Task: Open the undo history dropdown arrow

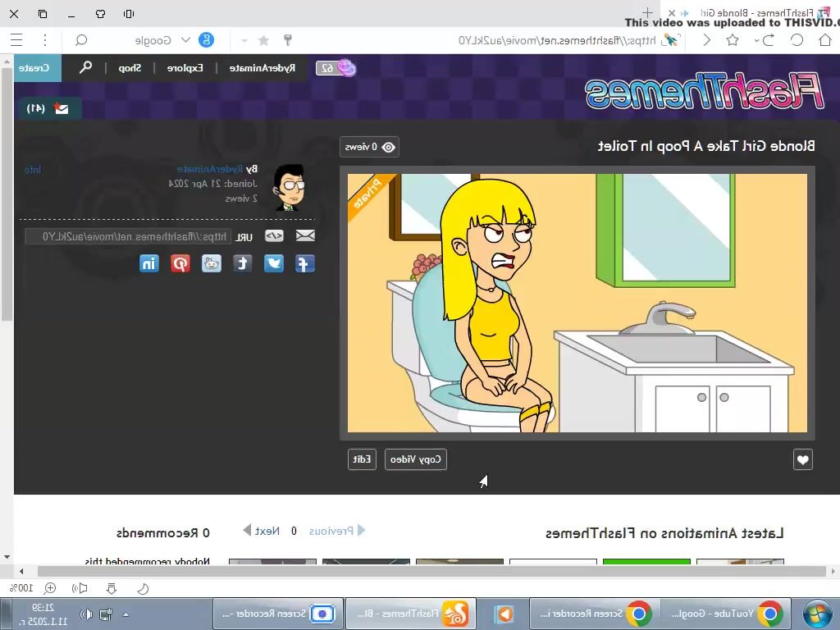Action: pos(756,40)
